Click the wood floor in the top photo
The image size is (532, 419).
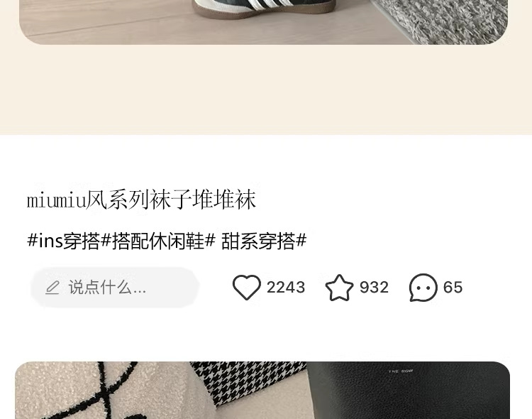pyautogui.click(x=101, y=23)
